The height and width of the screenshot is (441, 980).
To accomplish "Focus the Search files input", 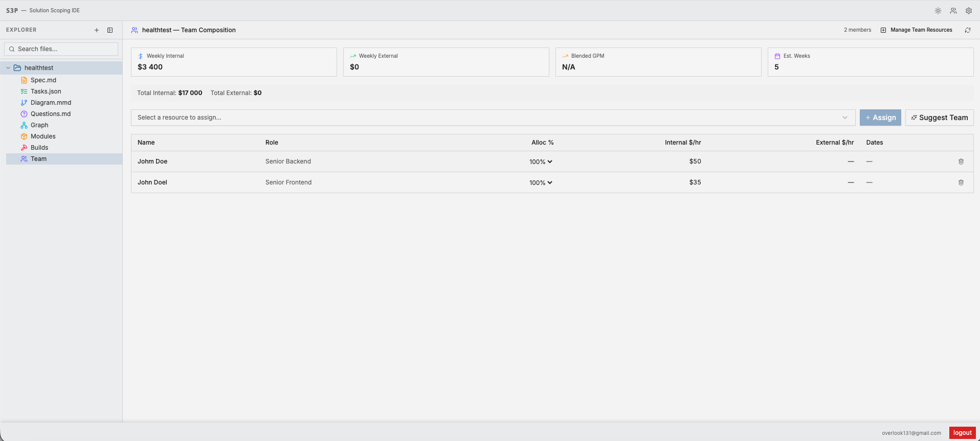I will tap(61, 49).
